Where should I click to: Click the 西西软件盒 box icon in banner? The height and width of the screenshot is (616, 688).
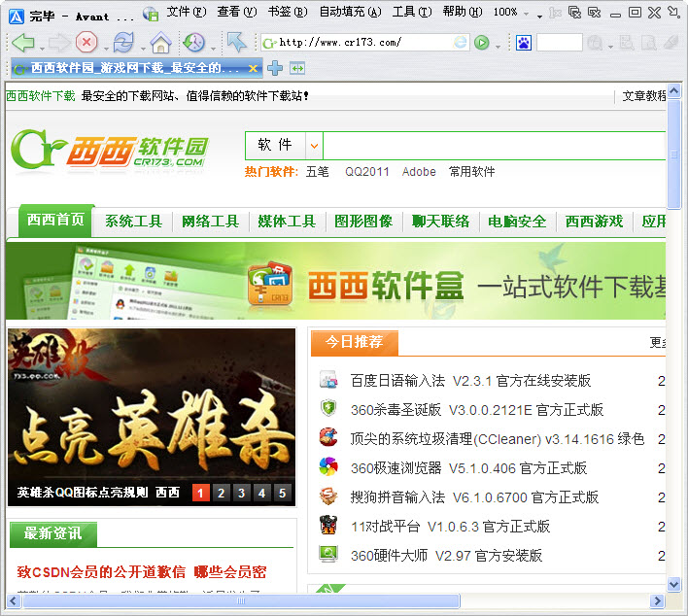click(270, 284)
